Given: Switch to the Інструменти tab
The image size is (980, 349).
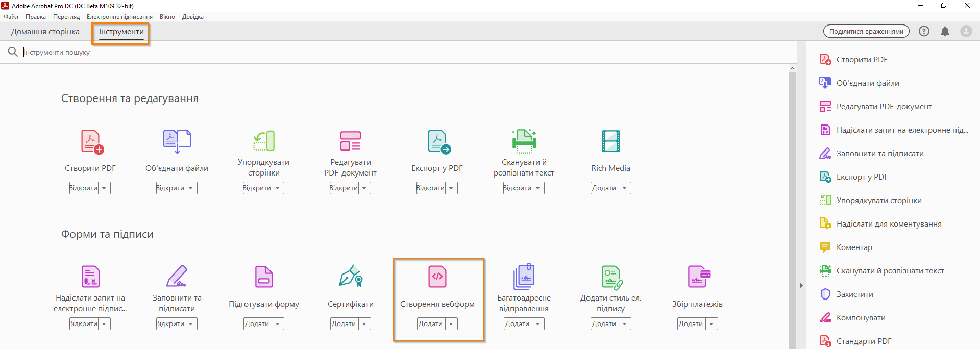Looking at the screenshot, I should 121,32.
